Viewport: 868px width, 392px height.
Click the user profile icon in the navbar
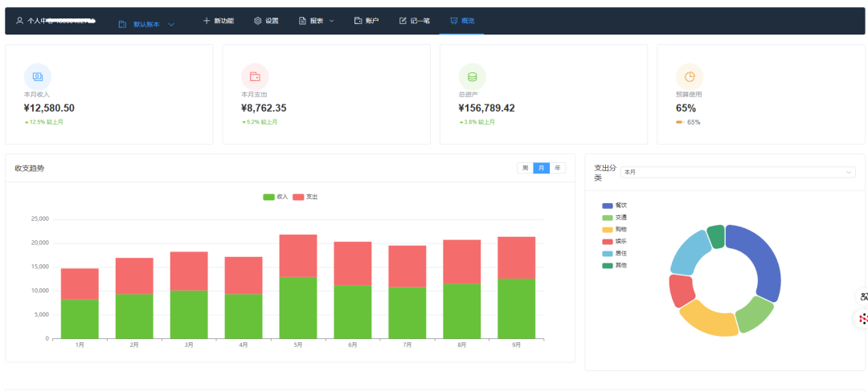pos(20,21)
